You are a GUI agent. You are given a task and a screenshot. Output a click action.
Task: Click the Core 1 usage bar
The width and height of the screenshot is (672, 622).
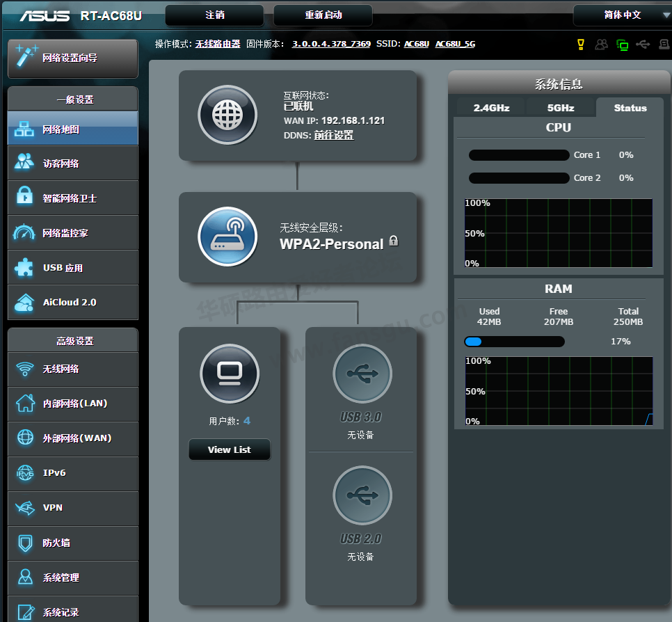point(519,154)
